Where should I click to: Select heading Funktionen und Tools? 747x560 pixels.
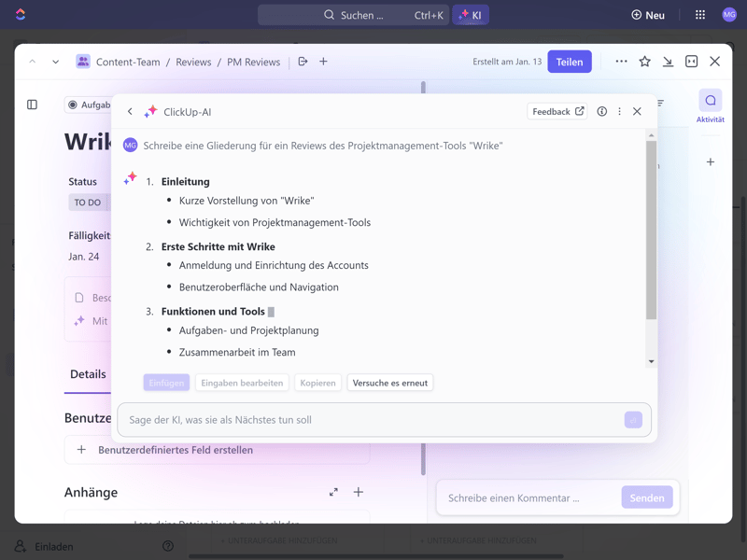tap(213, 312)
